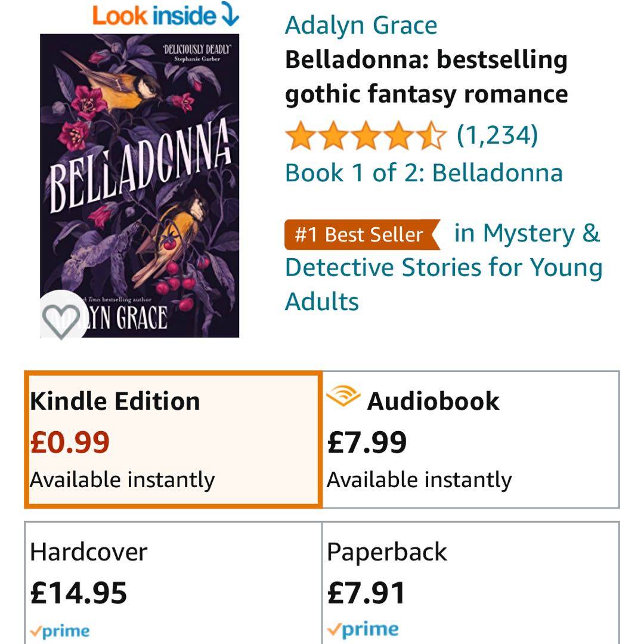Click the Look inside arrow icon
Screen dimensions: 644x644
click(230, 14)
